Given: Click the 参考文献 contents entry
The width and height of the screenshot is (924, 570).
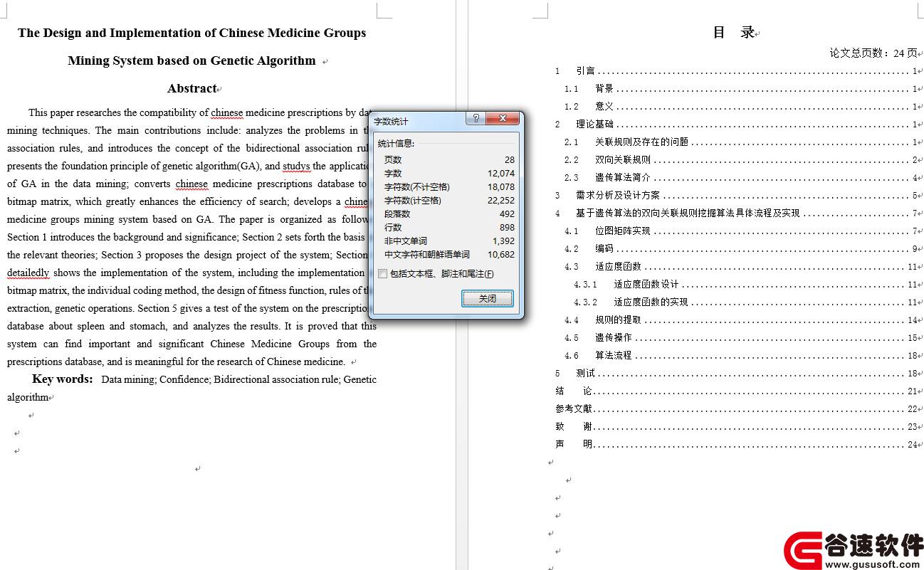Looking at the screenshot, I should pyautogui.click(x=737, y=409).
